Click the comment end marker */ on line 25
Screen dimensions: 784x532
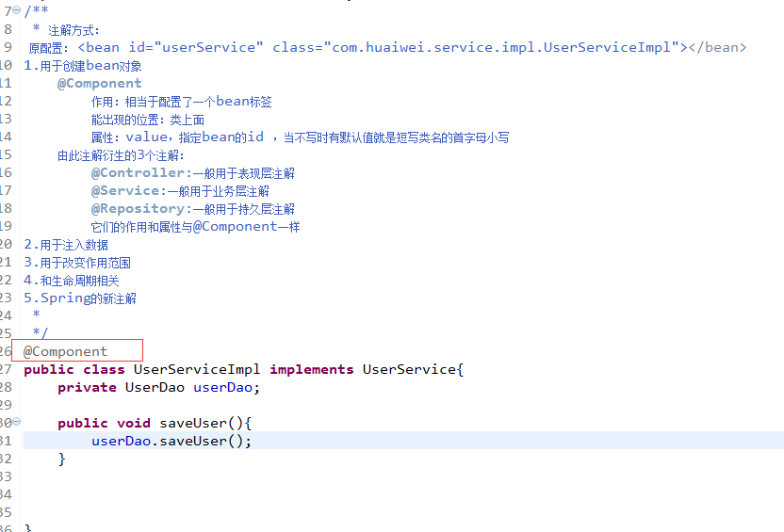pyautogui.click(x=40, y=332)
